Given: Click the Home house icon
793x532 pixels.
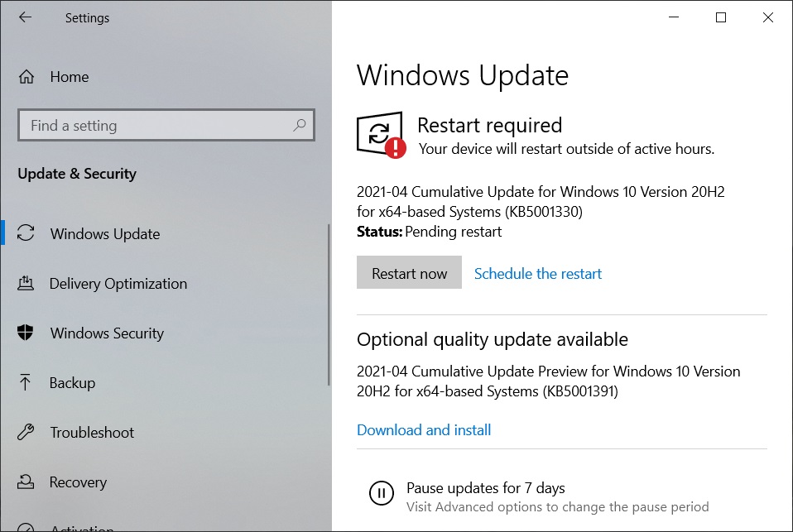Looking at the screenshot, I should [x=26, y=77].
